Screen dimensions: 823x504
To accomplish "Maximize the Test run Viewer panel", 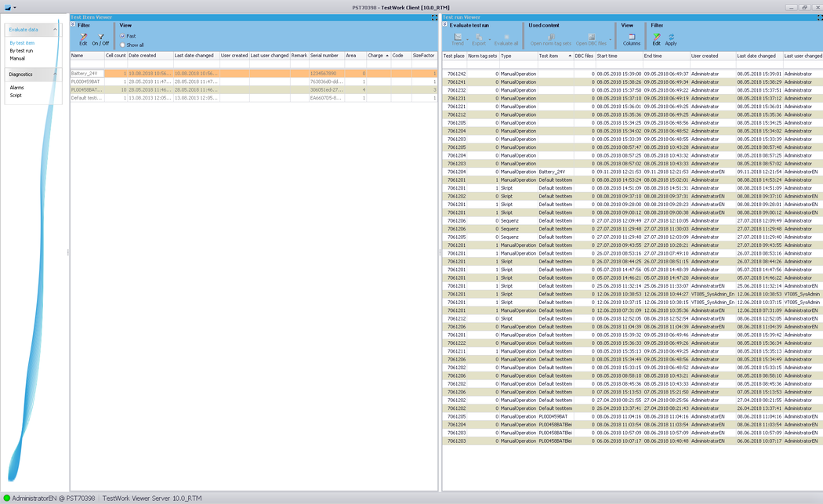I will 819,17.
